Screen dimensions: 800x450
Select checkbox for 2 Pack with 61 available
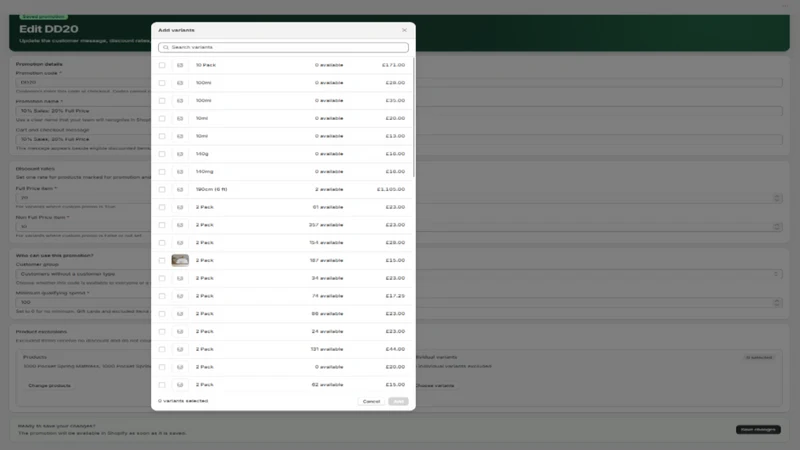(162, 207)
